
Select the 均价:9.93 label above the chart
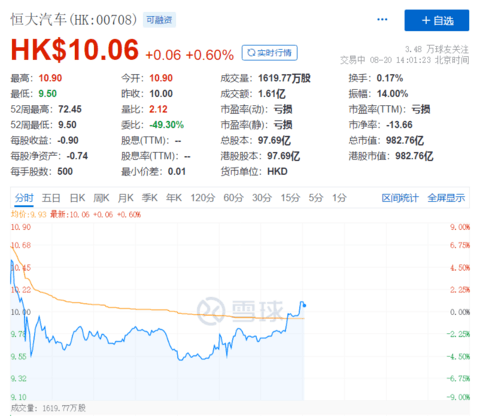click(29, 214)
